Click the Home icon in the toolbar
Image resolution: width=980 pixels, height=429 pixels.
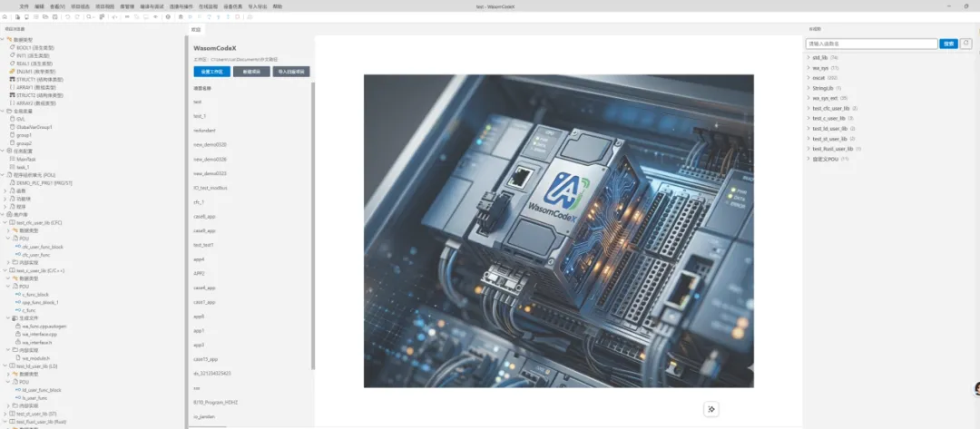coord(5,17)
